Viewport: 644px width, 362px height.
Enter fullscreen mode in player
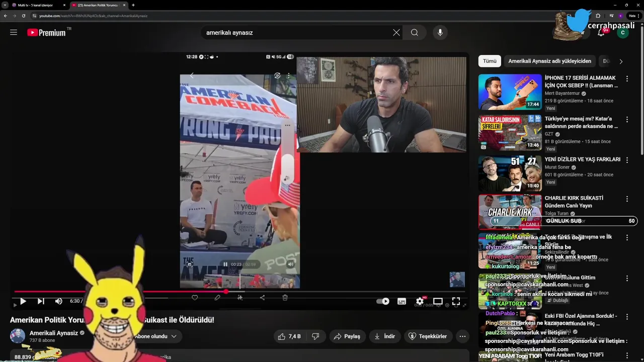click(456, 301)
